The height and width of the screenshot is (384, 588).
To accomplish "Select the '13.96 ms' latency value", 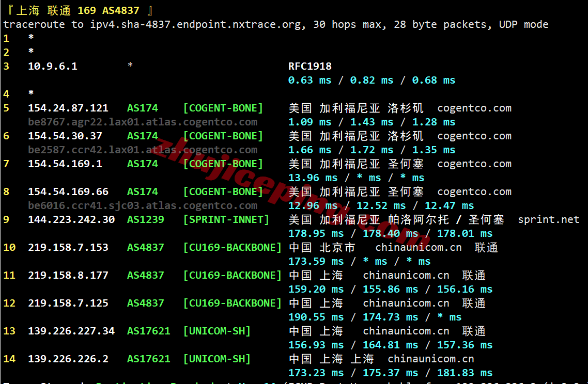I will pyautogui.click(x=313, y=178).
